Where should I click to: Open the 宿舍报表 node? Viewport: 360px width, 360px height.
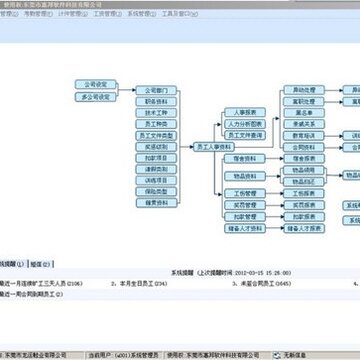click(304, 159)
